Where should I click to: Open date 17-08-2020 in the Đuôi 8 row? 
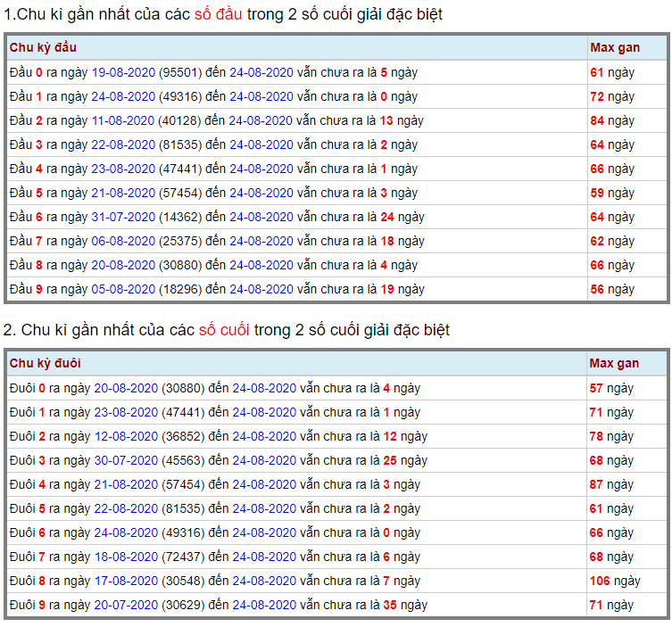(x=126, y=581)
